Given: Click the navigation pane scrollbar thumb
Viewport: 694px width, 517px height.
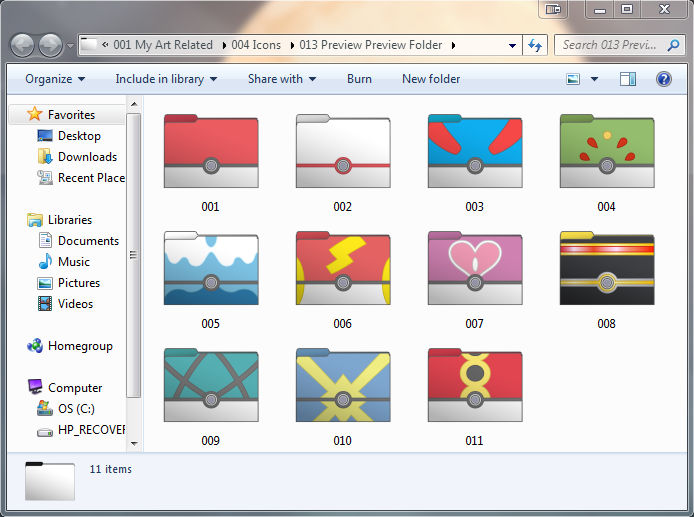Looking at the screenshot, I should 134,255.
